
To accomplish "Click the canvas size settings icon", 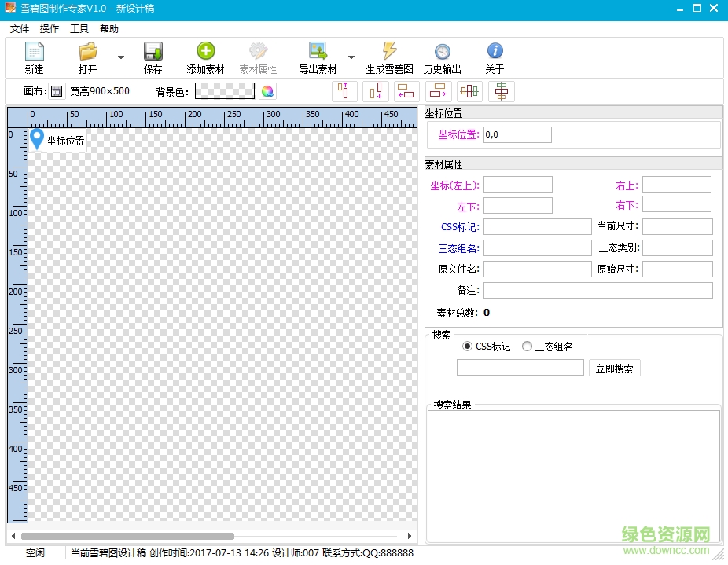I will click(56, 90).
